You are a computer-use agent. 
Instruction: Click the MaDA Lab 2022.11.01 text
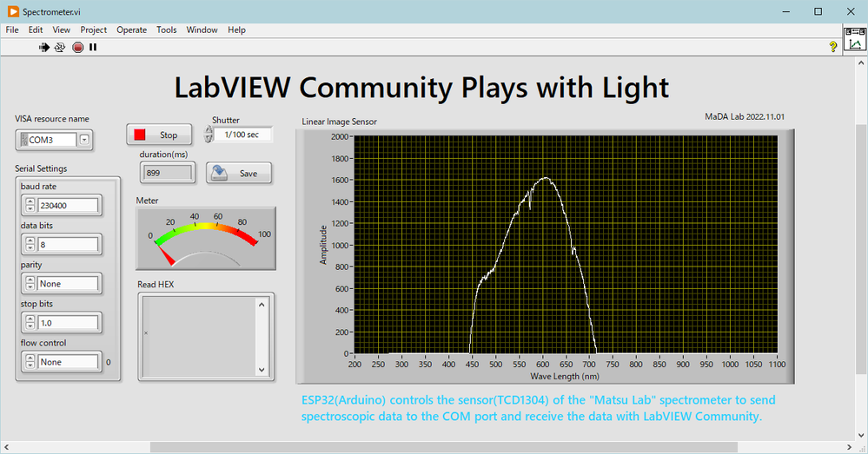745,116
